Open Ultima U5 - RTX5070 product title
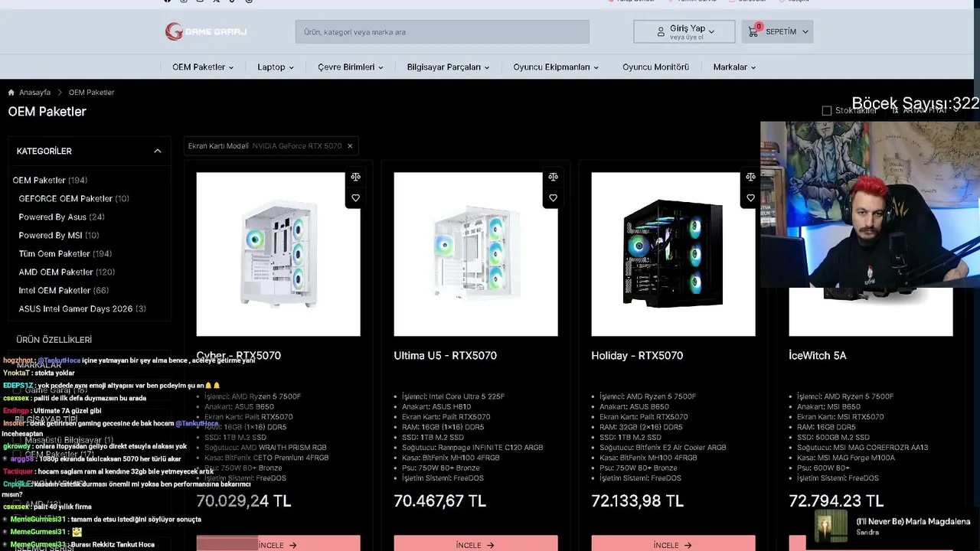The width and height of the screenshot is (980, 551). [445, 356]
